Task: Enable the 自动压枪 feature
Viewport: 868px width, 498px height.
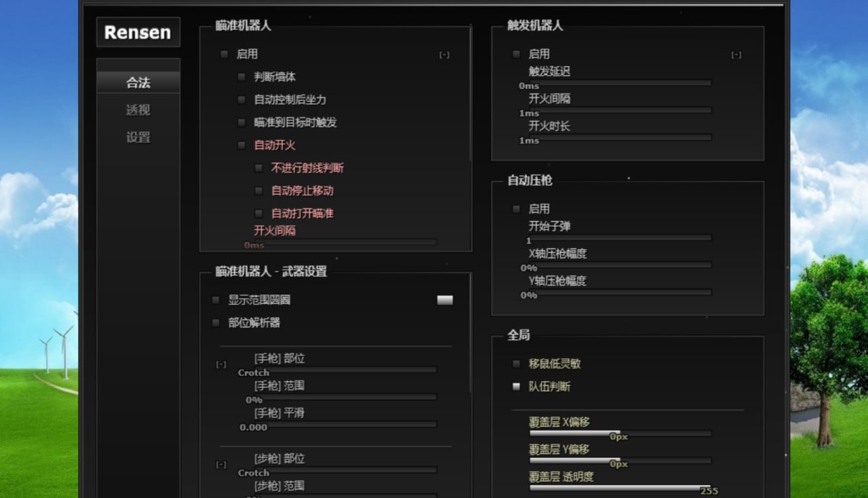Action: tap(516, 209)
